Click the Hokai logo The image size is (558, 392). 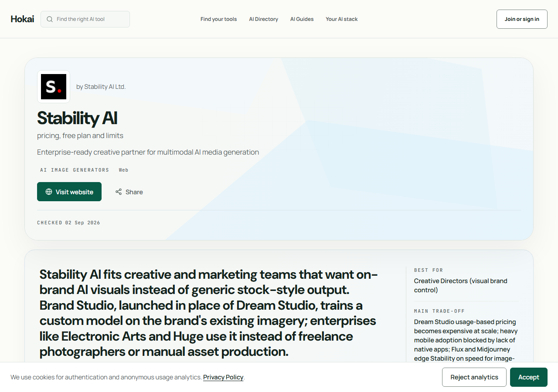[x=22, y=19]
